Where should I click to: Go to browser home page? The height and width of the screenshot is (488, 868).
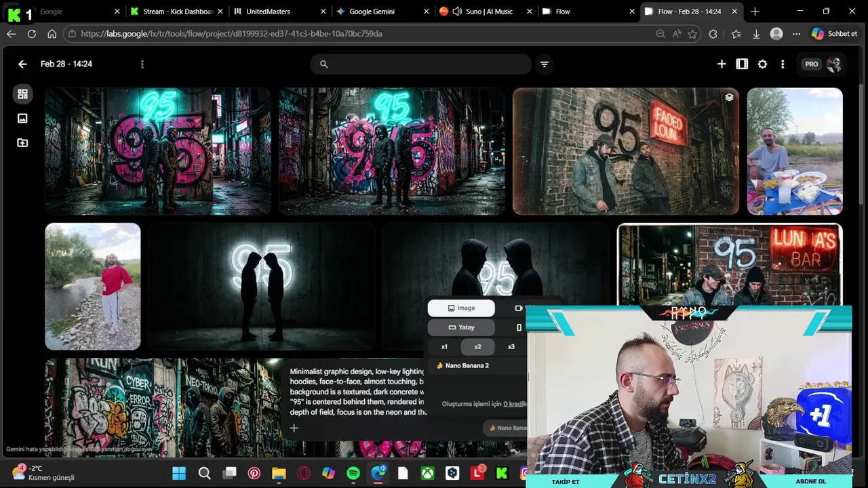pos(52,34)
